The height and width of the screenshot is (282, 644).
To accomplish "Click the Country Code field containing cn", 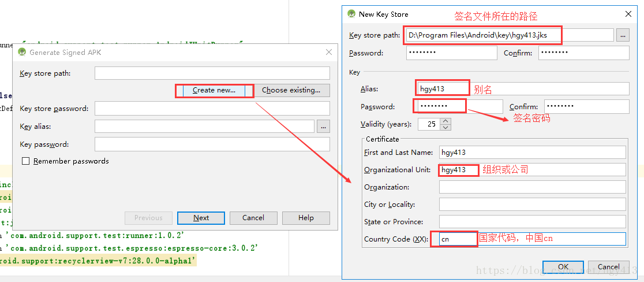I will coord(532,239).
